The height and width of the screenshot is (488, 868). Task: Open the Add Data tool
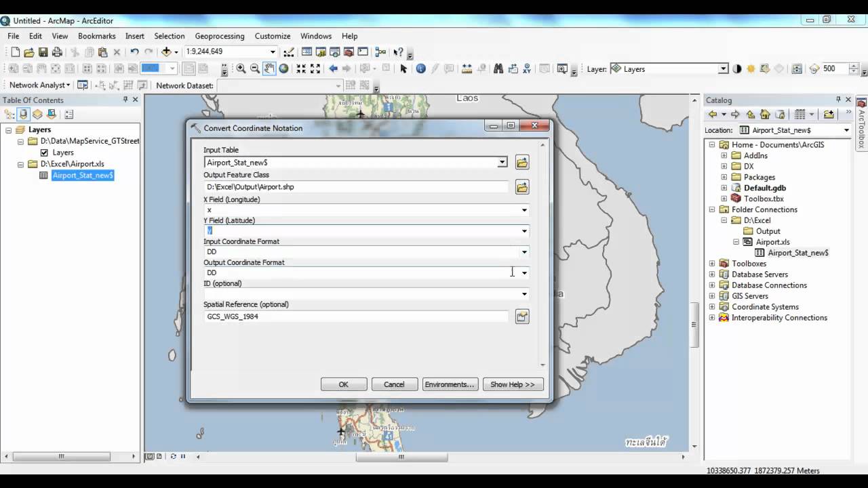[166, 52]
